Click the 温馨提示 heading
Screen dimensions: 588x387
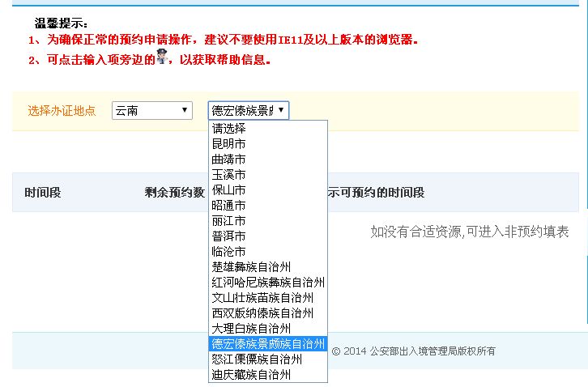(x=61, y=23)
